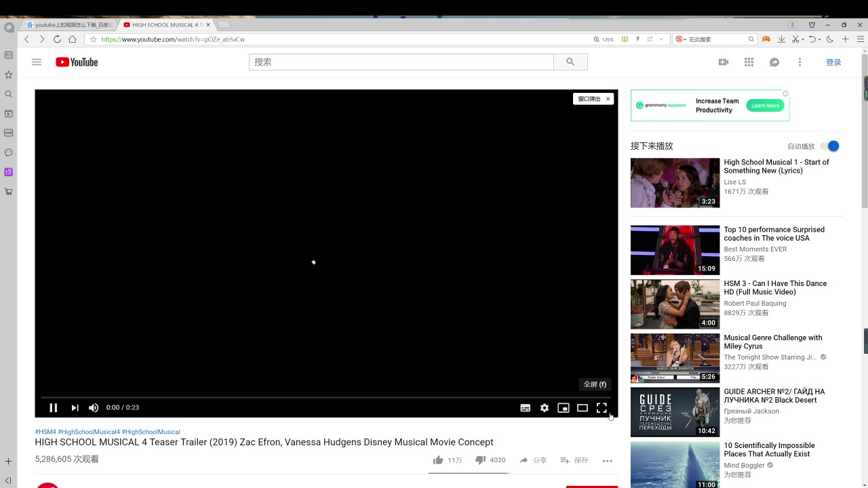Seek on the video progress bar
The height and width of the screenshot is (488, 868).
(x=326, y=397)
